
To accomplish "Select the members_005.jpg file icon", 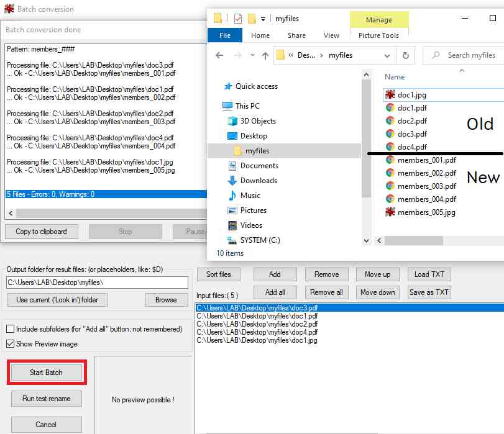I will tap(390, 212).
